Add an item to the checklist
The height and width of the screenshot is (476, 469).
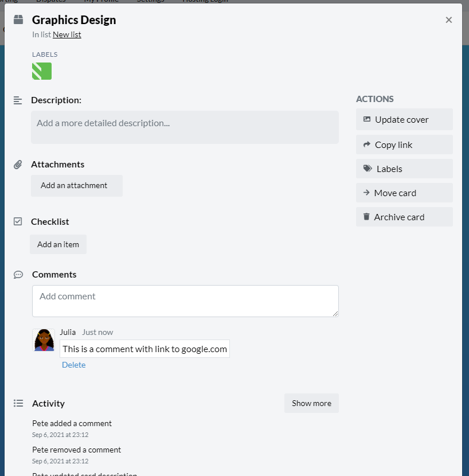point(58,244)
